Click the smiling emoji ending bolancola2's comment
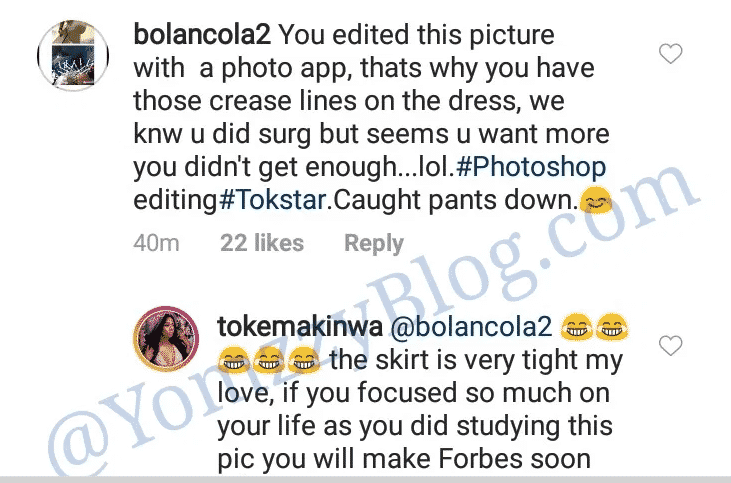 pyautogui.click(x=594, y=200)
